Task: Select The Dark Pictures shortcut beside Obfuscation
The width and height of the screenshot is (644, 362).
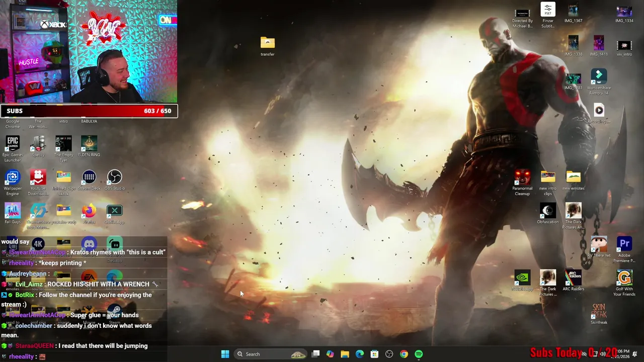Action: point(574,216)
